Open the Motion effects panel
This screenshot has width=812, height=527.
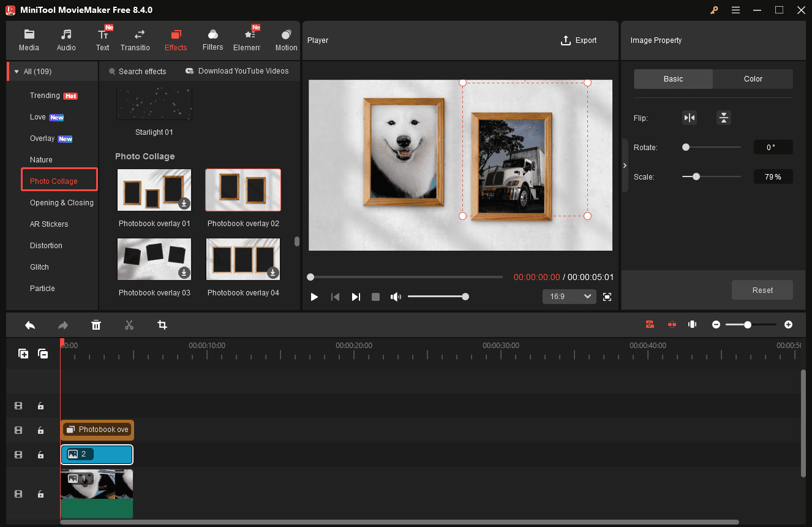pyautogui.click(x=285, y=39)
